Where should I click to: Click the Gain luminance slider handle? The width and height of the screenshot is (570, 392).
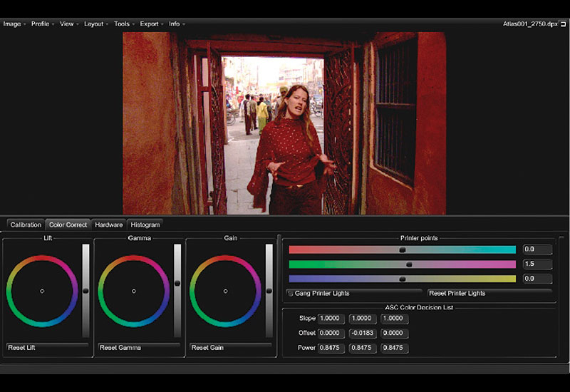tap(269, 291)
